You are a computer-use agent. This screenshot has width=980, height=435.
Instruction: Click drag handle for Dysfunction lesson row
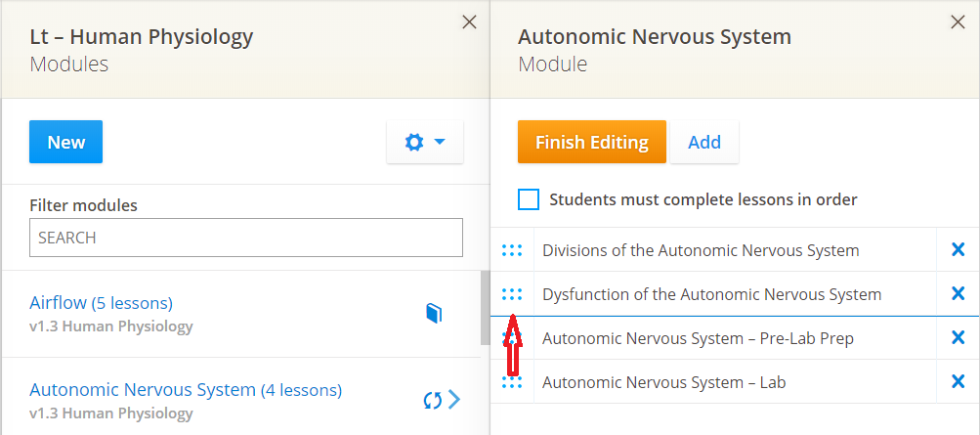pyautogui.click(x=512, y=294)
